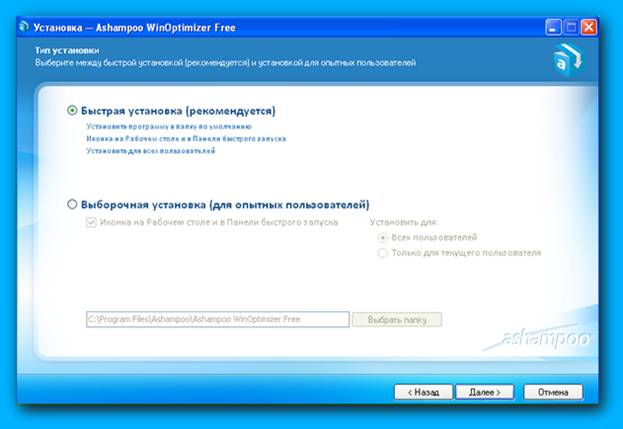The height and width of the screenshot is (429, 623).
Task: Click the title bar application icon
Action: pyautogui.click(x=24, y=27)
